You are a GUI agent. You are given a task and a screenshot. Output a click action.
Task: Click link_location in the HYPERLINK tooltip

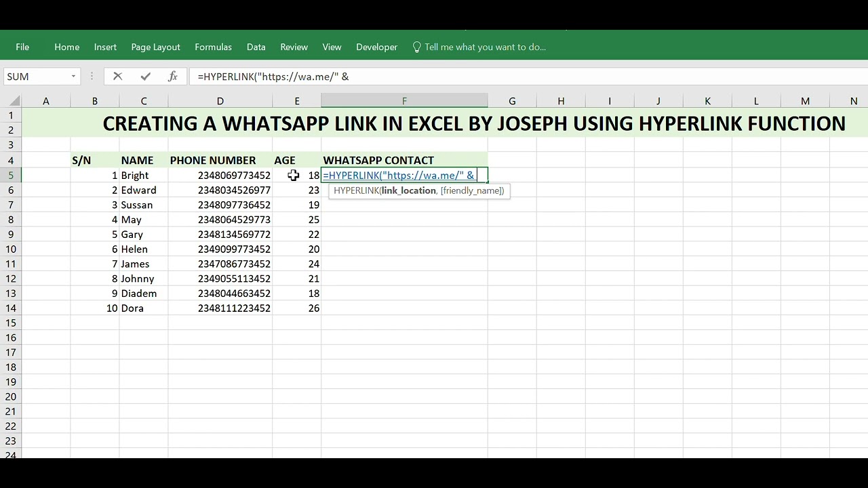click(x=408, y=190)
